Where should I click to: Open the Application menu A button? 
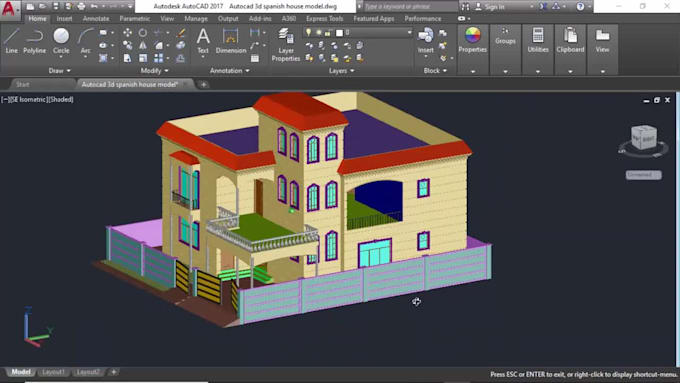click(9, 9)
